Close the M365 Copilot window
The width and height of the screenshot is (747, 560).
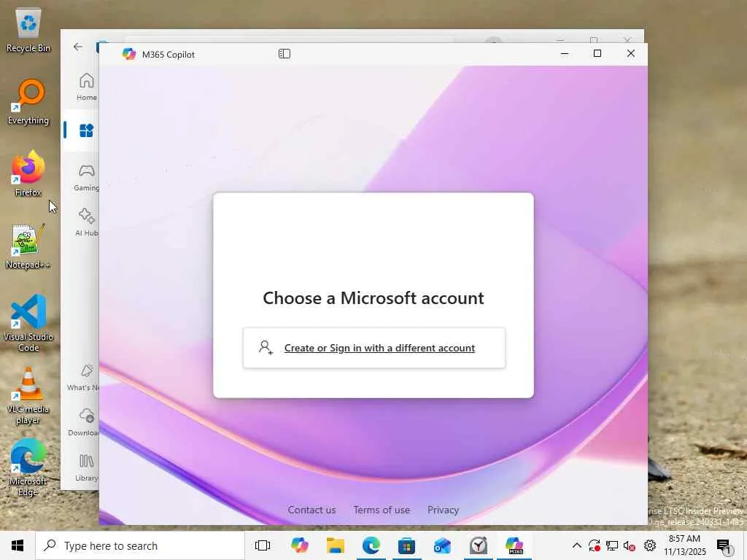(631, 54)
